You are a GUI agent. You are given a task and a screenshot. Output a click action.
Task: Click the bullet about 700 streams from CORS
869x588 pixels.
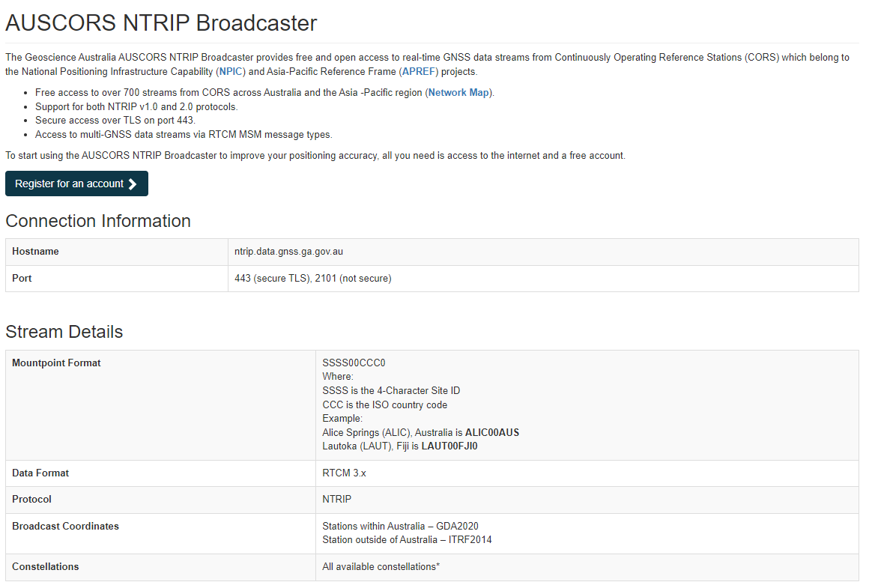pyautogui.click(x=264, y=93)
